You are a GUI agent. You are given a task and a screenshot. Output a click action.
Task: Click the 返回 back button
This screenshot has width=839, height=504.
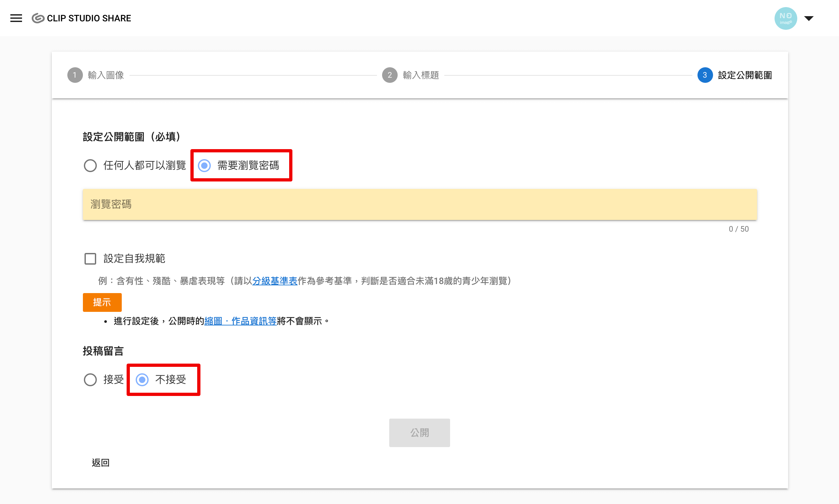[99, 462]
